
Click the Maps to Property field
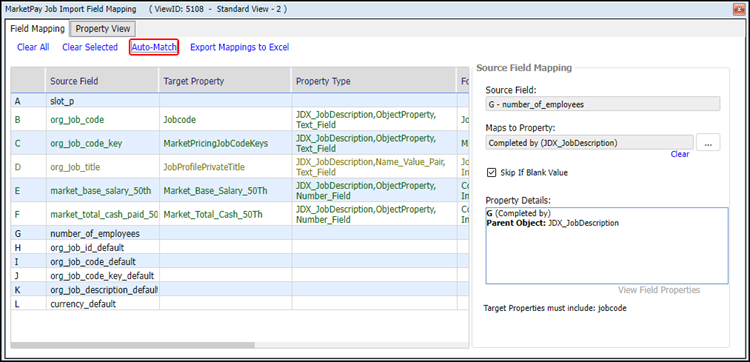[x=590, y=143]
